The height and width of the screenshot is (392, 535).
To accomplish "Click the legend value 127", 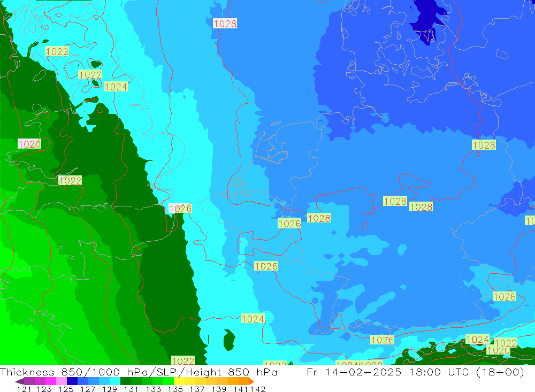I will (x=88, y=389).
